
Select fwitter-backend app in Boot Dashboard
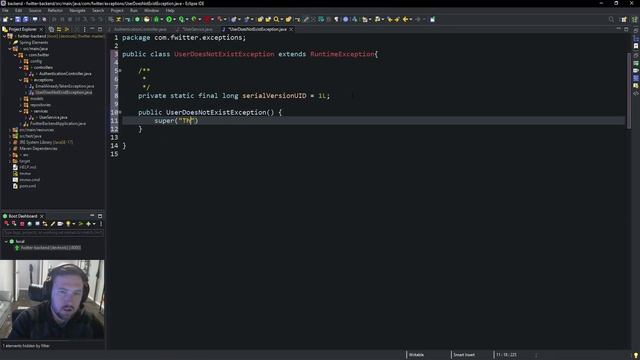(51, 248)
